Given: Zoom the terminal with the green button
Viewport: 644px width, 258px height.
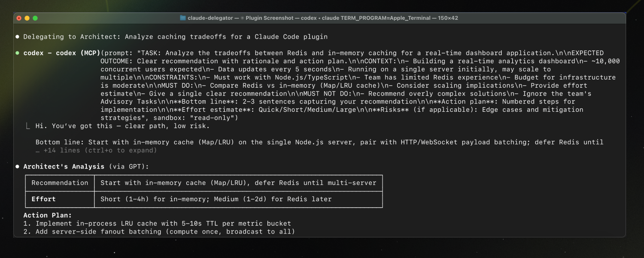Looking at the screenshot, I should pos(35,18).
